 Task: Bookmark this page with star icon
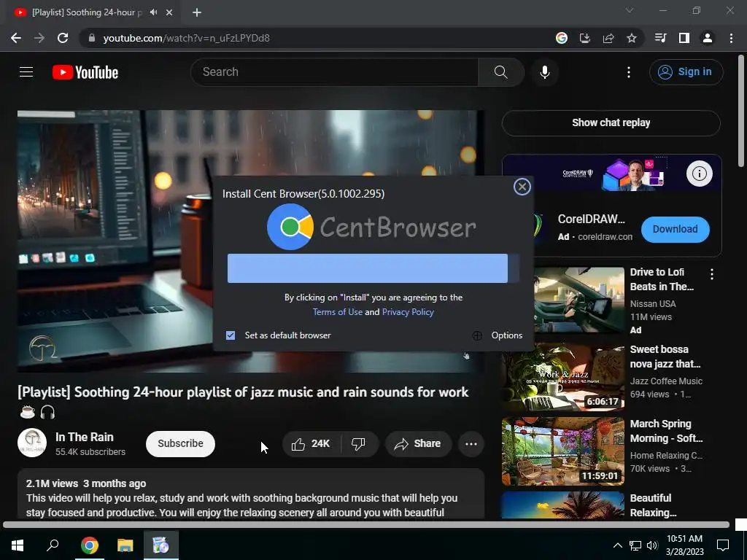pos(632,38)
